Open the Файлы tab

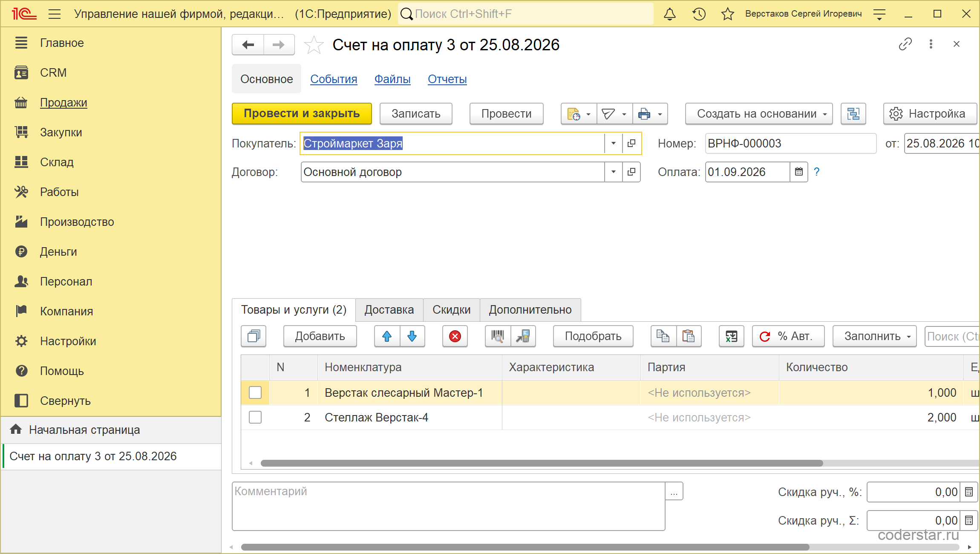tap(392, 79)
